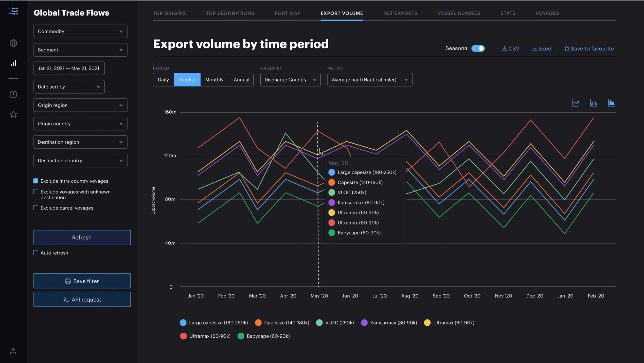Toggle Capesize (140-180k) legend swatch

coord(258,323)
